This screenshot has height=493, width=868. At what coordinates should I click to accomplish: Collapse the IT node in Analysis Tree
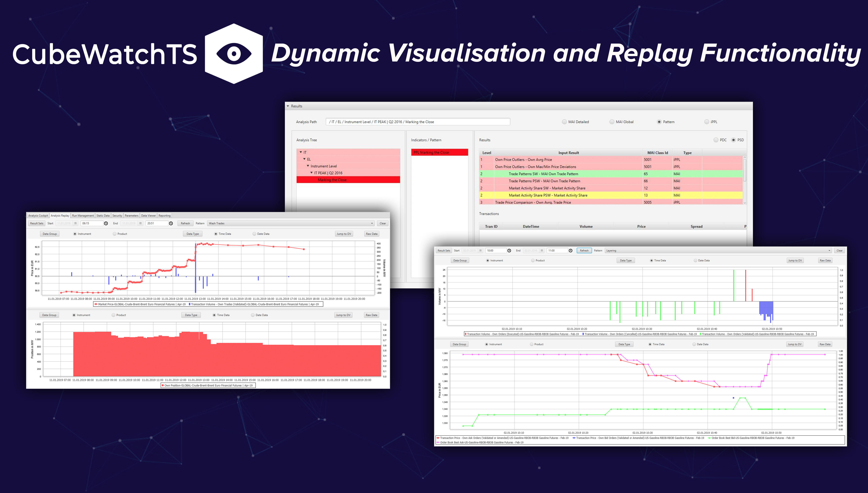300,152
